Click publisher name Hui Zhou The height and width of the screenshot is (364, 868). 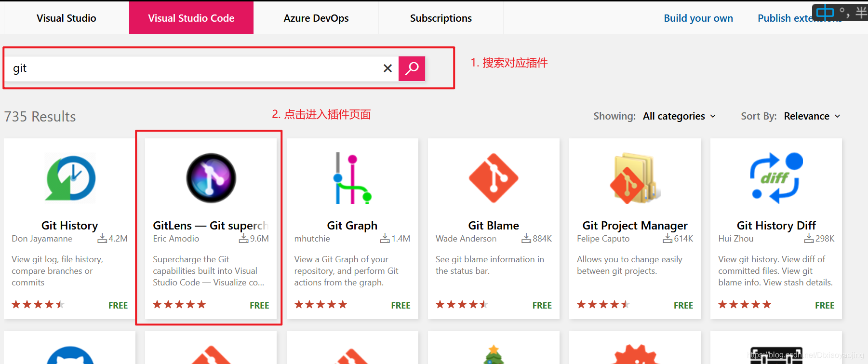736,239
